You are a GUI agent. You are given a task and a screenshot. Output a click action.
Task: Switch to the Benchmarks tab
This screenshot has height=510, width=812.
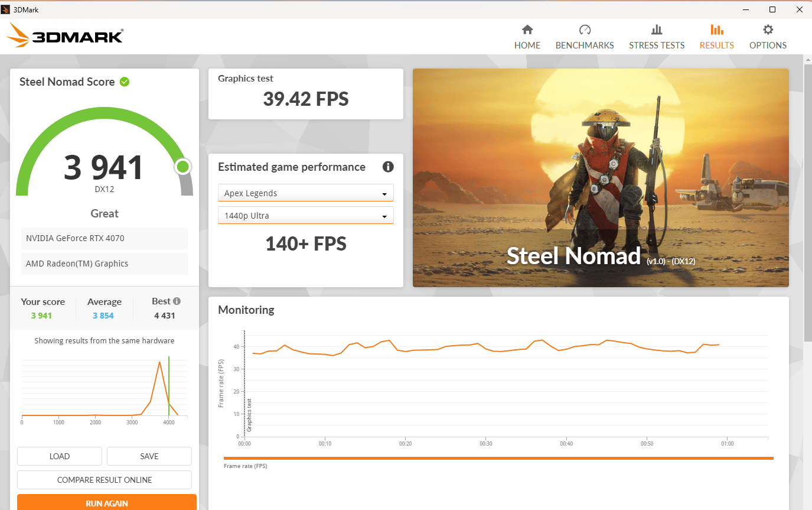(x=585, y=45)
